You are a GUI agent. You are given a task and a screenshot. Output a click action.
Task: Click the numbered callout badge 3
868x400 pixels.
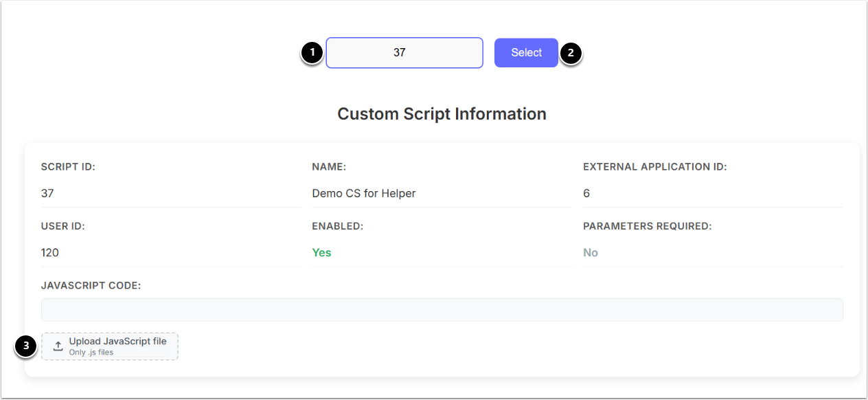25,346
